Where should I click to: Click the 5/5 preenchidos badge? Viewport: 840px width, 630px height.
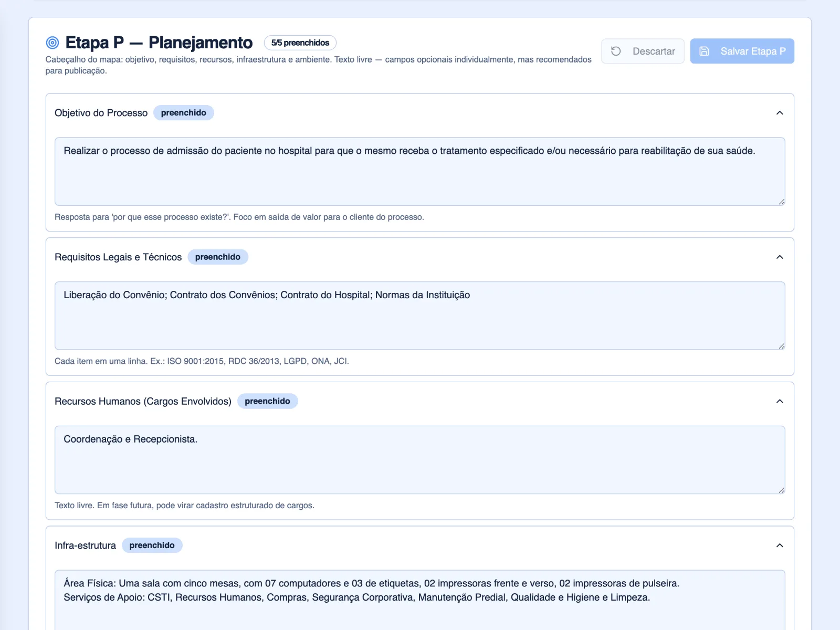300,43
